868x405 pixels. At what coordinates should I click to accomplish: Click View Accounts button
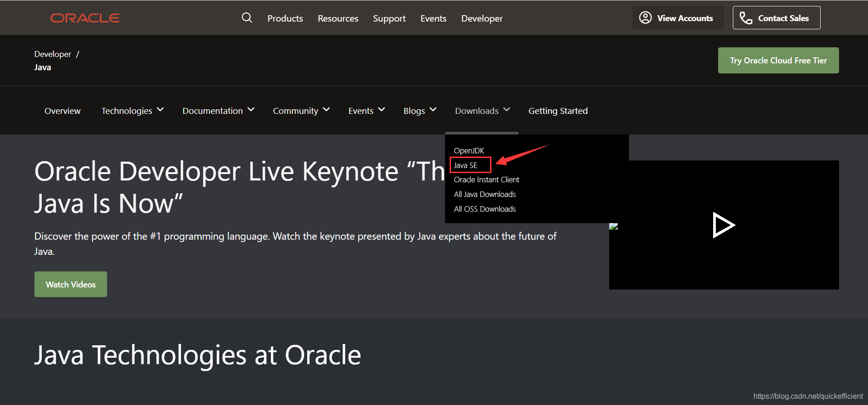678,18
